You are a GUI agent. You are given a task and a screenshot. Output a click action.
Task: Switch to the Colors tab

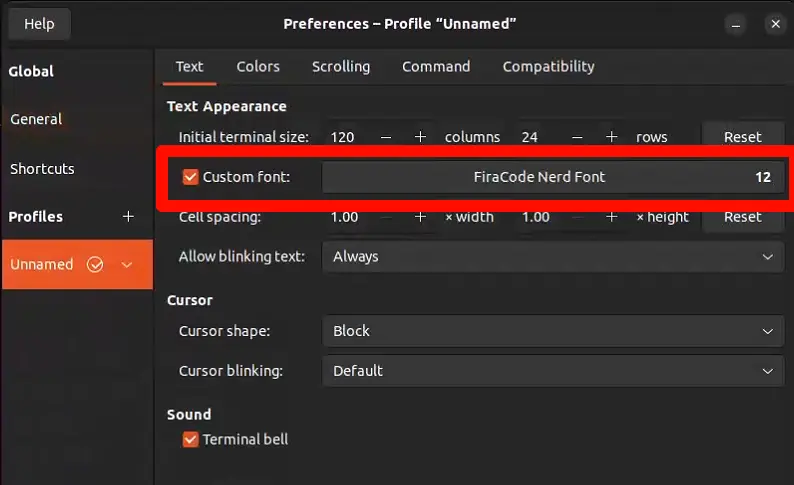click(258, 67)
